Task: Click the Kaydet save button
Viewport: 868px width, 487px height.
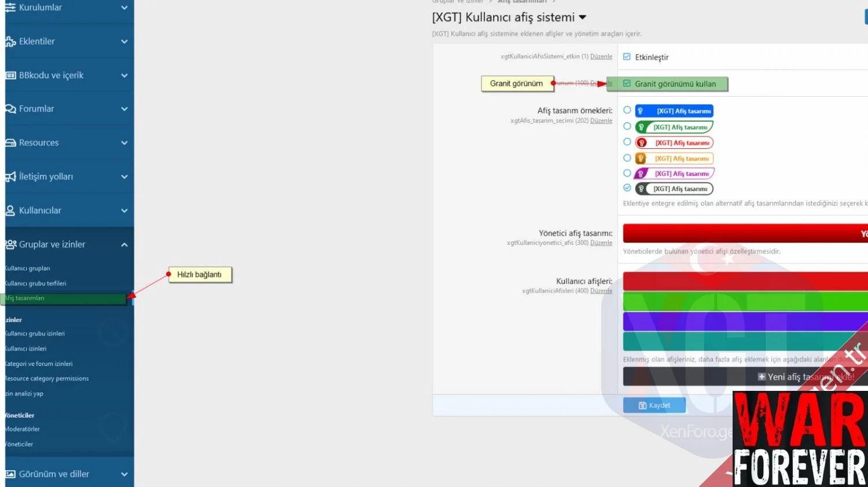Action: 654,405
